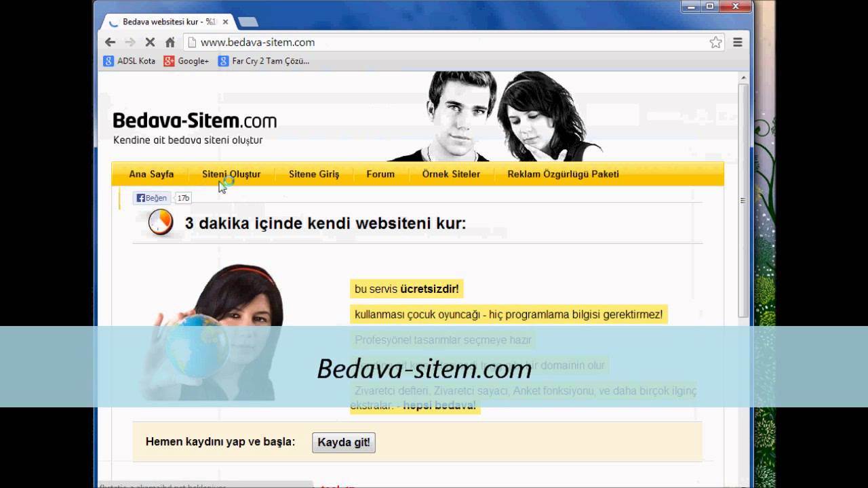Viewport: 868px width, 488px height.
Task: Click the Bedava-Sitem.com site logo
Action: click(x=195, y=121)
